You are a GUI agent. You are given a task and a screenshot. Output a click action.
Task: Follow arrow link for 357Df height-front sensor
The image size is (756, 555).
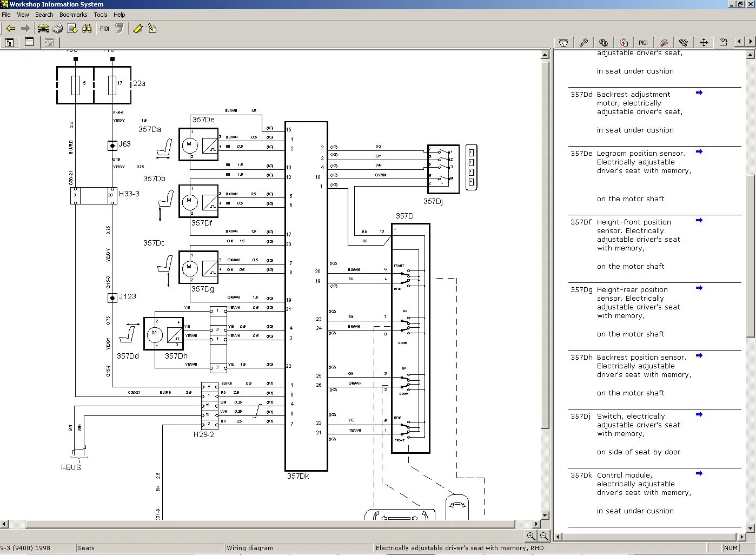(699, 221)
